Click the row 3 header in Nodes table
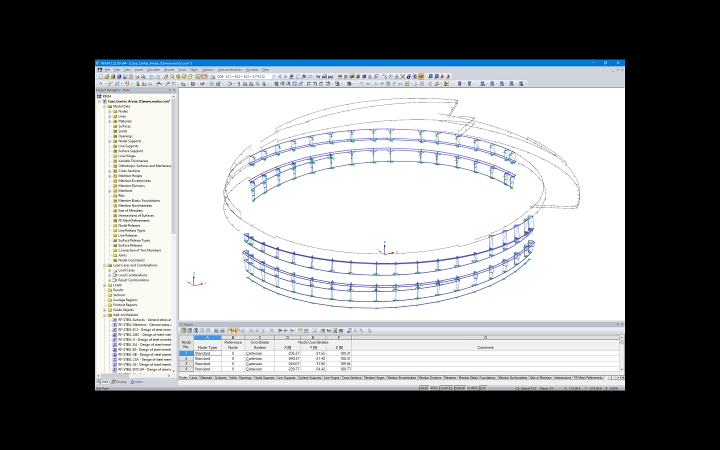 pos(186,364)
